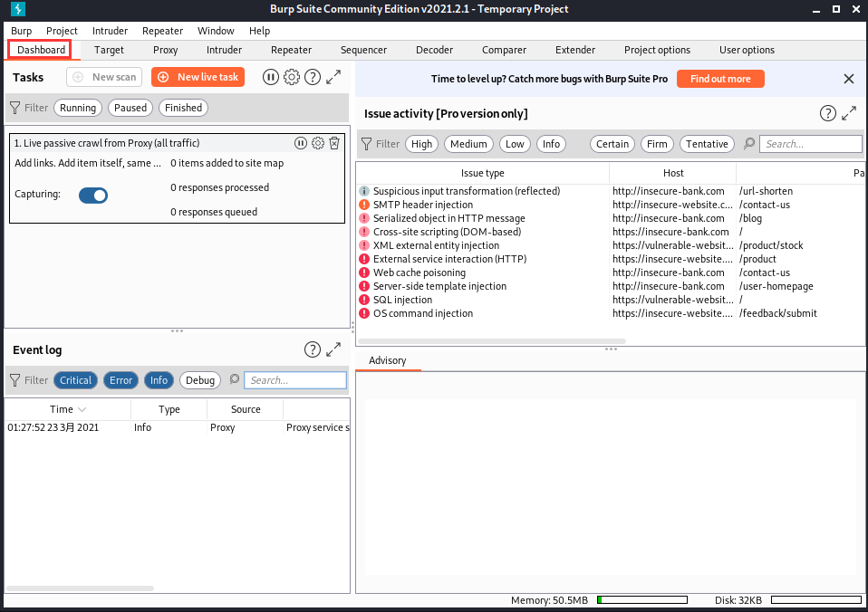
Task: Click the New scan button
Action: [104, 77]
